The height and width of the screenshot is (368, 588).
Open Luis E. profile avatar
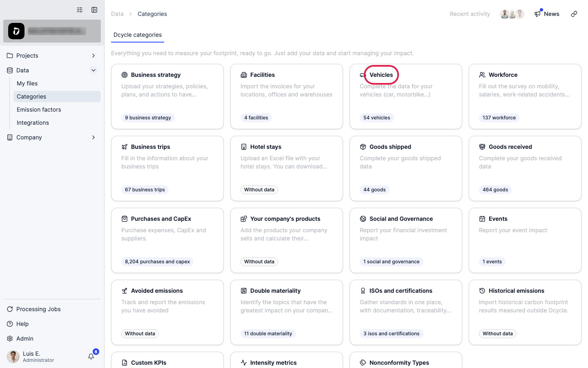[13, 357]
